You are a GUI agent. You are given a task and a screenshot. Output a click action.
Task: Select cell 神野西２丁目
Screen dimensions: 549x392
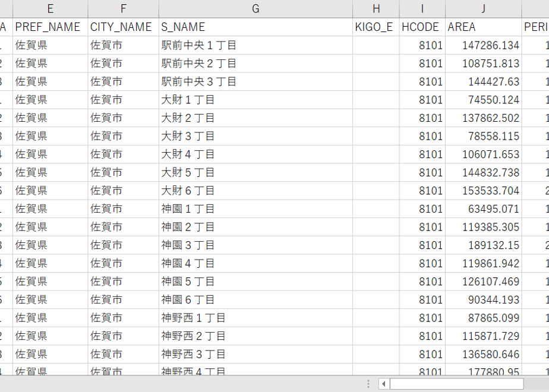[x=255, y=336]
